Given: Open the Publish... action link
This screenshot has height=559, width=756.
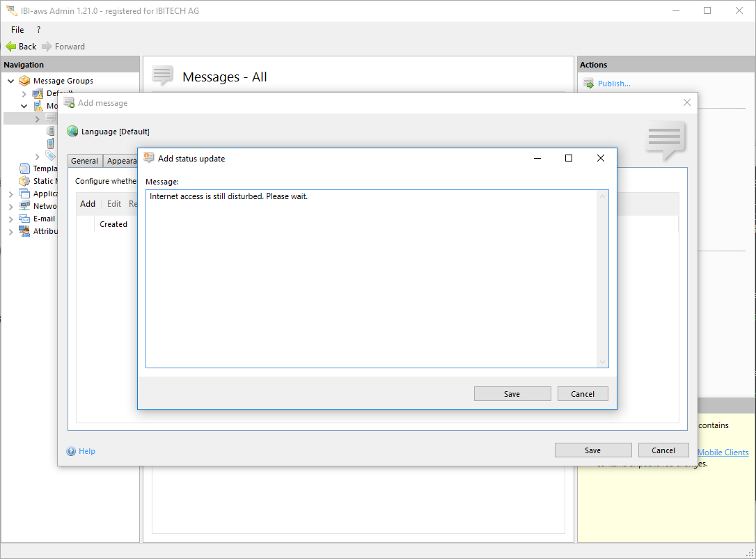Looking at the screenshot, I should coord(613,84).
